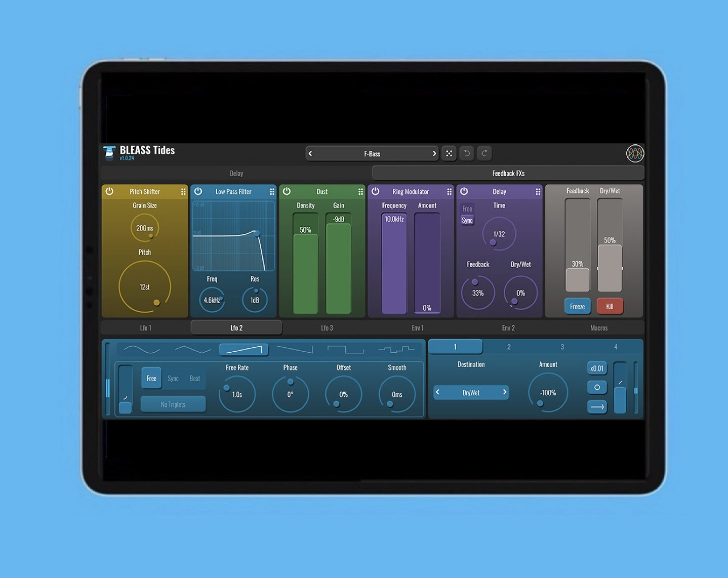Click the Dust Density slider
The width and height of the screenshot is (728, 578).
(305, 263)
